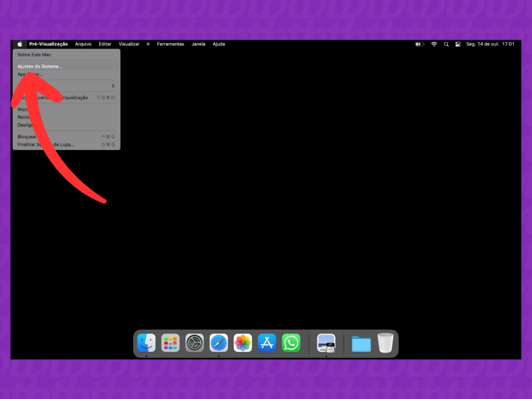Choose Bloquear Tela menu entry

point(66,137)
